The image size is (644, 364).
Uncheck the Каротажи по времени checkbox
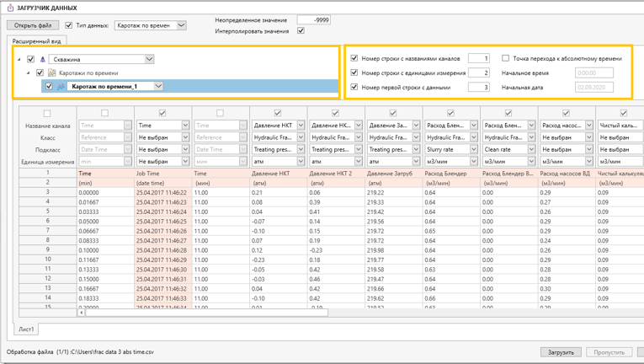[40, 72]
